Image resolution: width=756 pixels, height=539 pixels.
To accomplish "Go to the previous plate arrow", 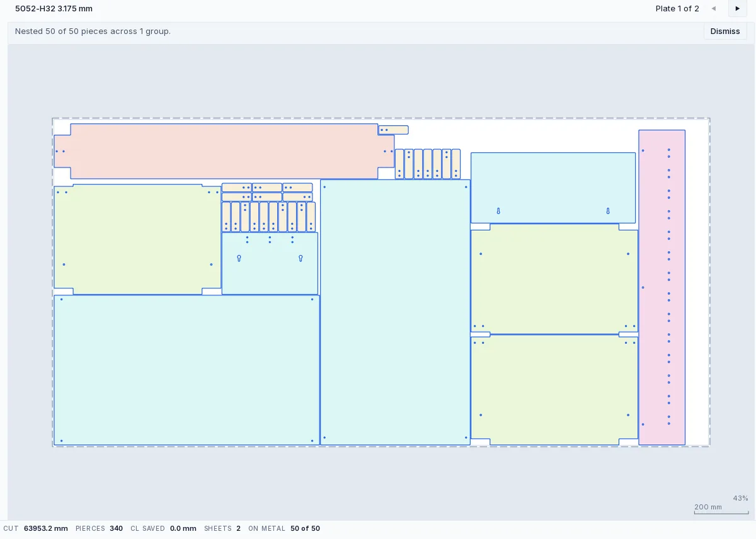I will pos(714,9).
